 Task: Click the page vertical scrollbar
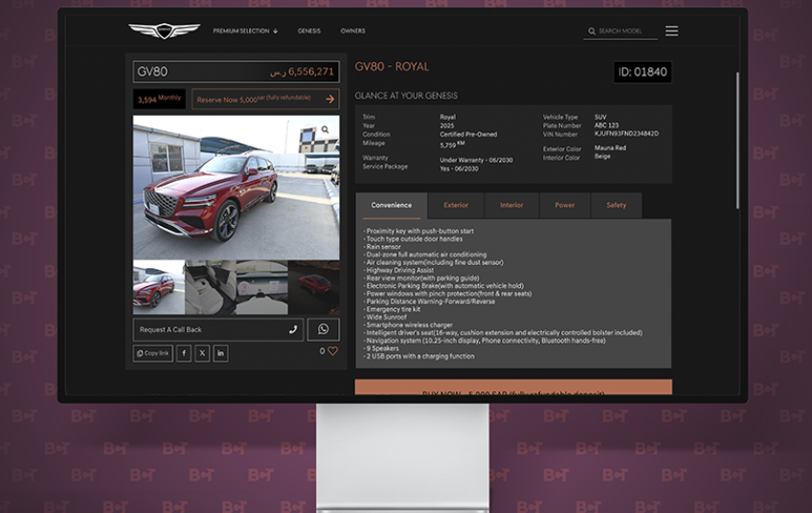(x=737, y=141)
